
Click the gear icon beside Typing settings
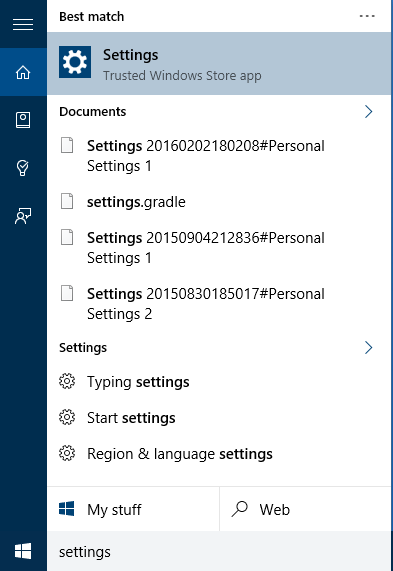click(67, 381)
